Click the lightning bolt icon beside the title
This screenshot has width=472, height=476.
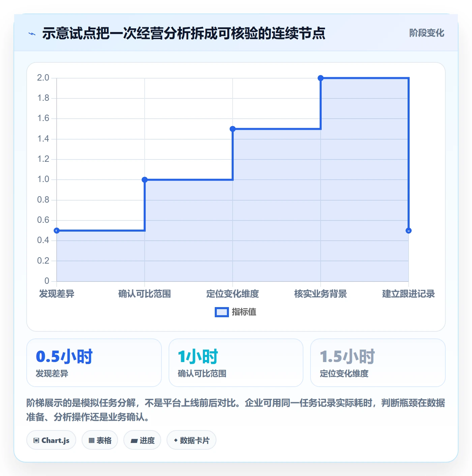pos(32,34)
